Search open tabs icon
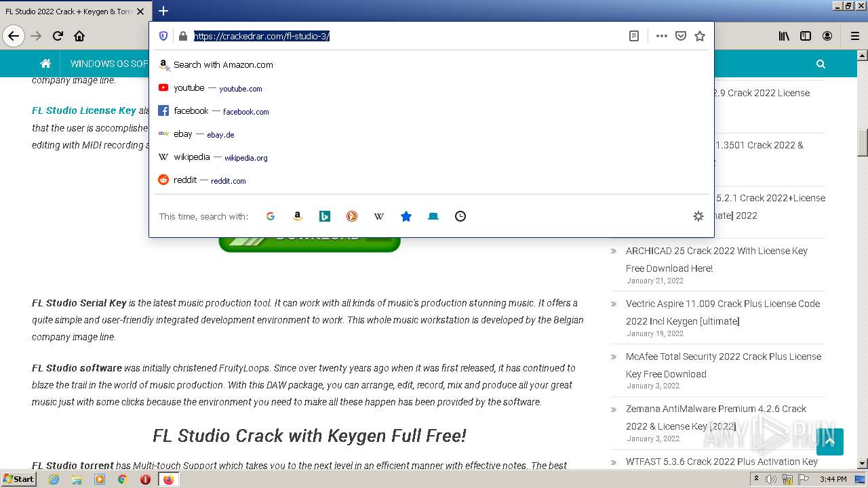The image size is (868, 488). 433,216
